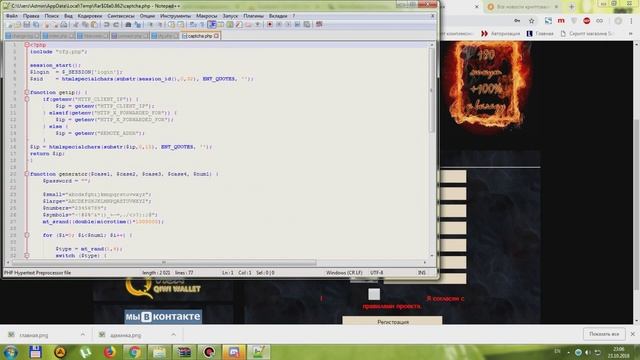Viewport: 640px width, 360px height.
Task: Click the Регистрация button on the webpage
Action: (x=392, y=322)
